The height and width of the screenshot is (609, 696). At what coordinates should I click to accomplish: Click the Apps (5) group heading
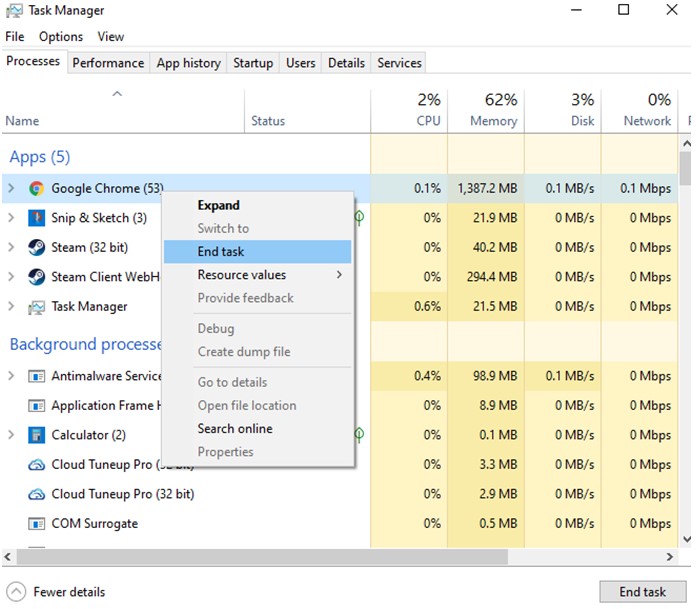(x=40, y=157)
